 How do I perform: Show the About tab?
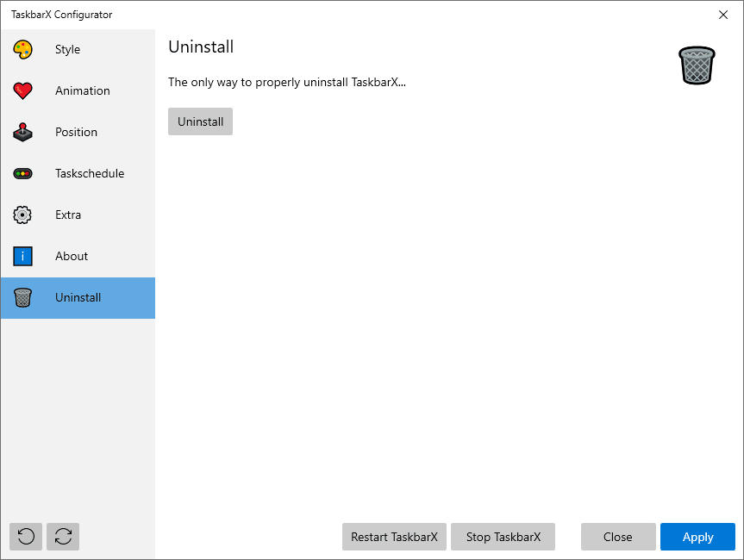(x=78, y=256)
